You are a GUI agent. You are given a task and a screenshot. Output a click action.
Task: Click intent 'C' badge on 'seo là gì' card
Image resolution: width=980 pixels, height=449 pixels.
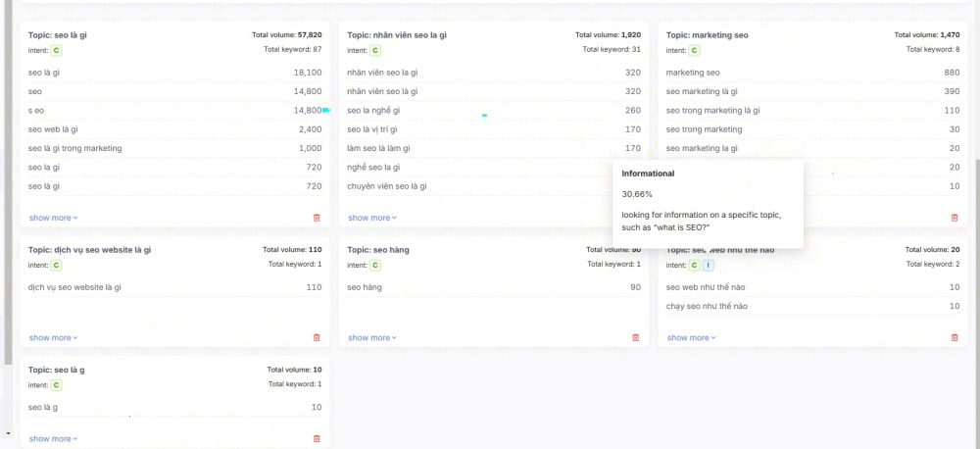click(x=57, y=50)
